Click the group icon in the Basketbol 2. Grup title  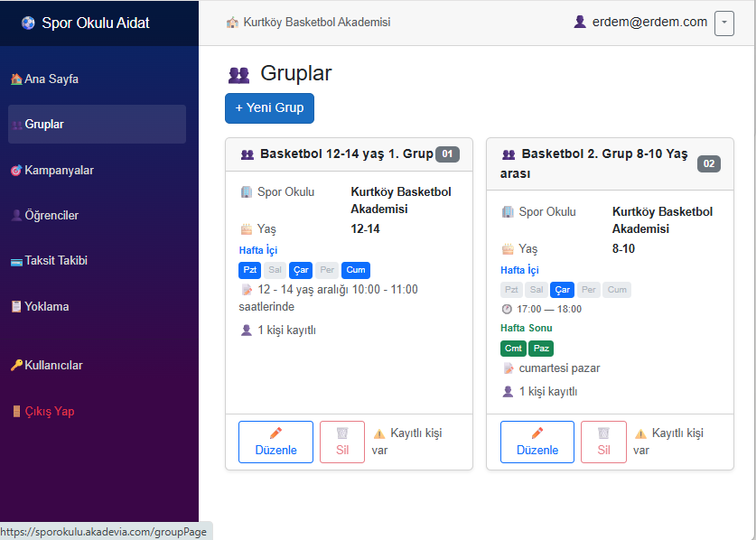[509, 154]
